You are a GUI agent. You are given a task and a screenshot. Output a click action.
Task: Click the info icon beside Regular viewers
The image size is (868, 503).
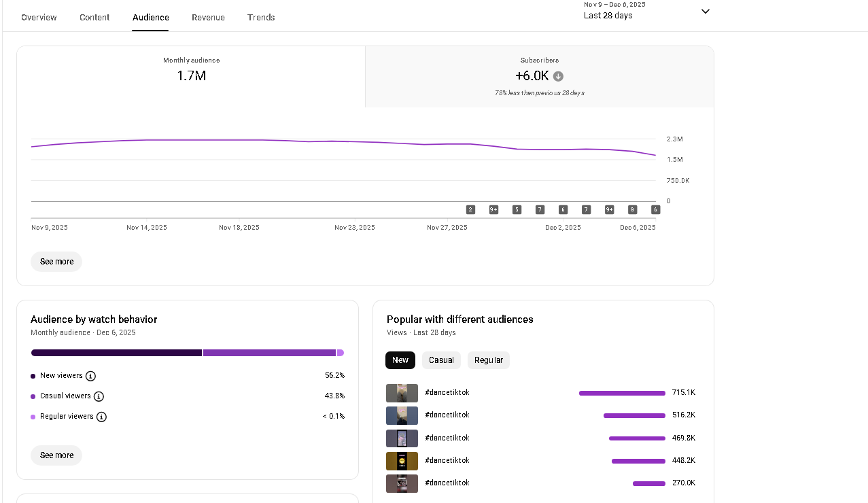[101, 417]
